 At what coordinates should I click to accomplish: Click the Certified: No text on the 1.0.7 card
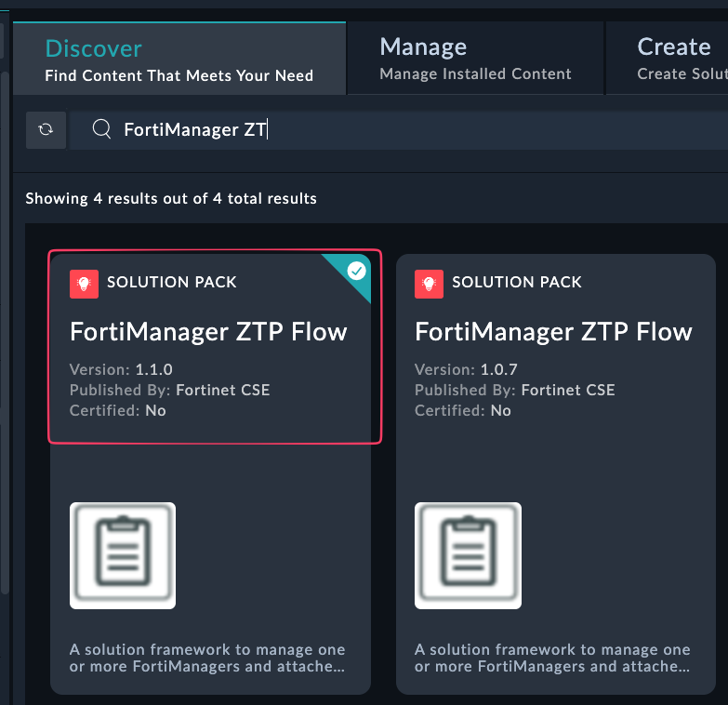click(462, 410)
